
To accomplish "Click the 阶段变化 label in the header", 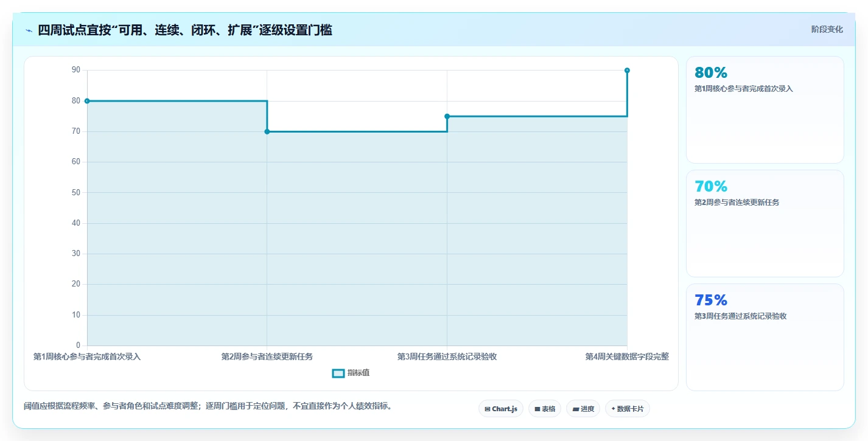I will [827, 29].
